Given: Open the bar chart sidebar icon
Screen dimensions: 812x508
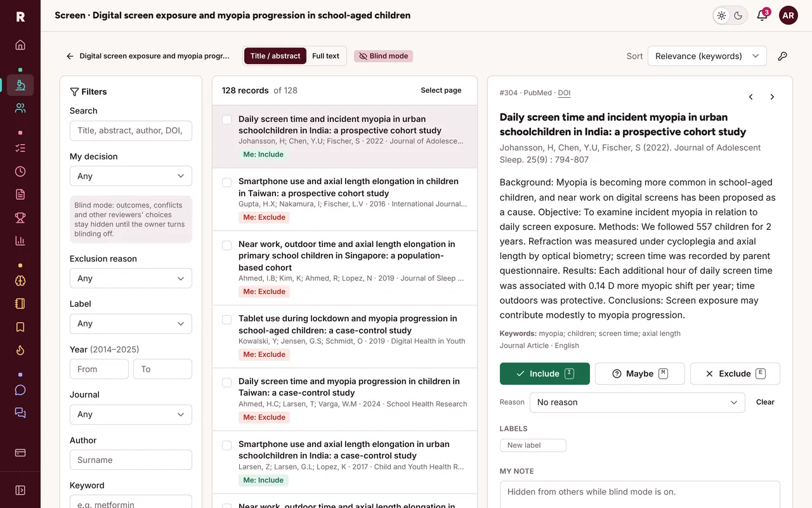Looking at the screenshot, I should [20, 241].
